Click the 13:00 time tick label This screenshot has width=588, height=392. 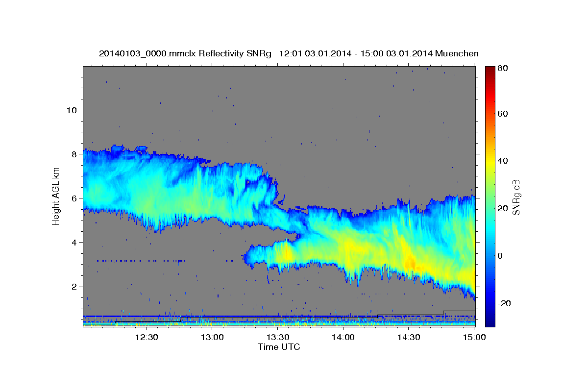(x=212, y=338)
